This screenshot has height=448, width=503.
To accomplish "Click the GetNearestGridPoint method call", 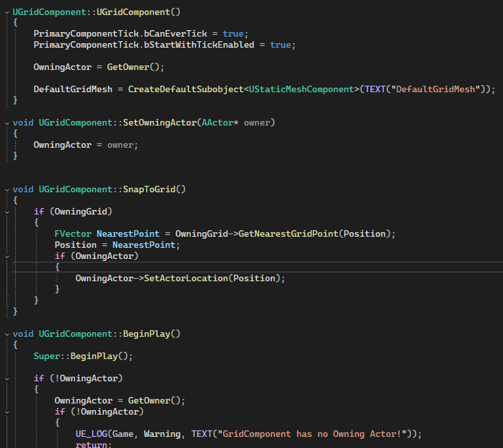I will (x=288, y=233).
